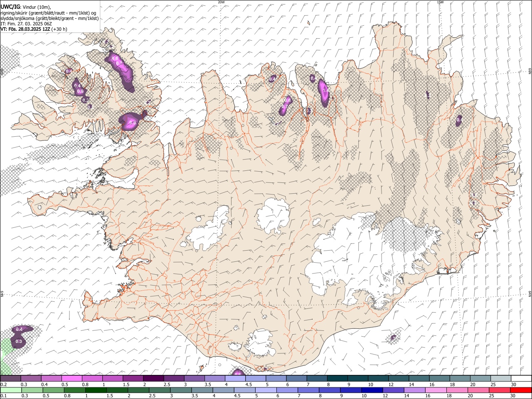Screen dimensions: 532x399
Task: Choose the bright red 30 swatch, lower legend
Action: (520, 390)
